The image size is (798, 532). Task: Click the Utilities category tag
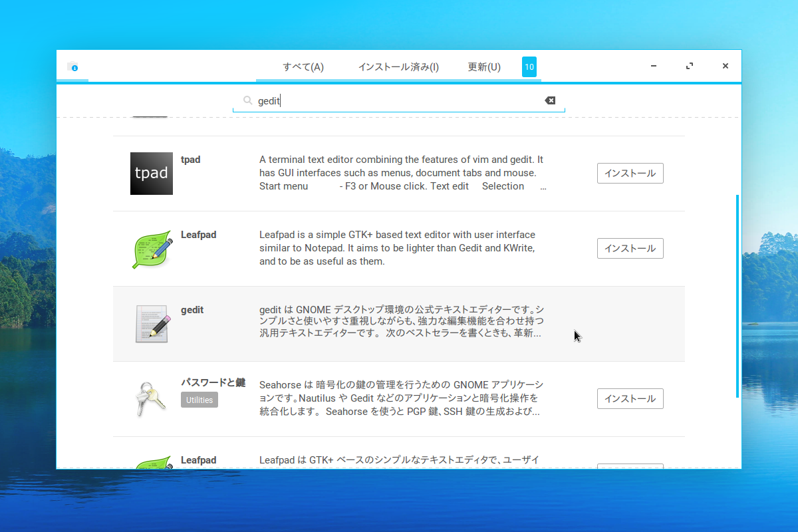[x=199, y=400]
